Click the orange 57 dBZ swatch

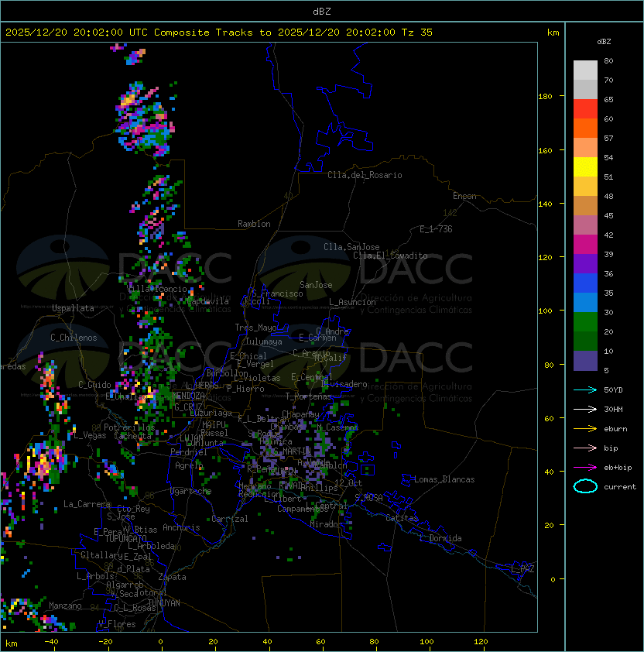[585, 128]
